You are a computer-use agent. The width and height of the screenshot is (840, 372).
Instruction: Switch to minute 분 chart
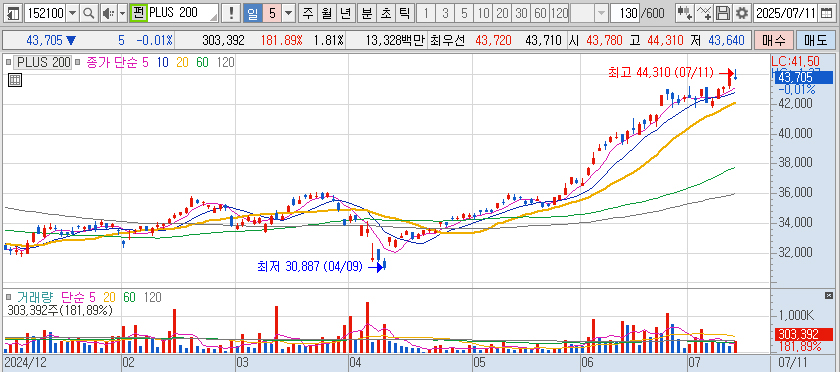click(x=366, y=13)
